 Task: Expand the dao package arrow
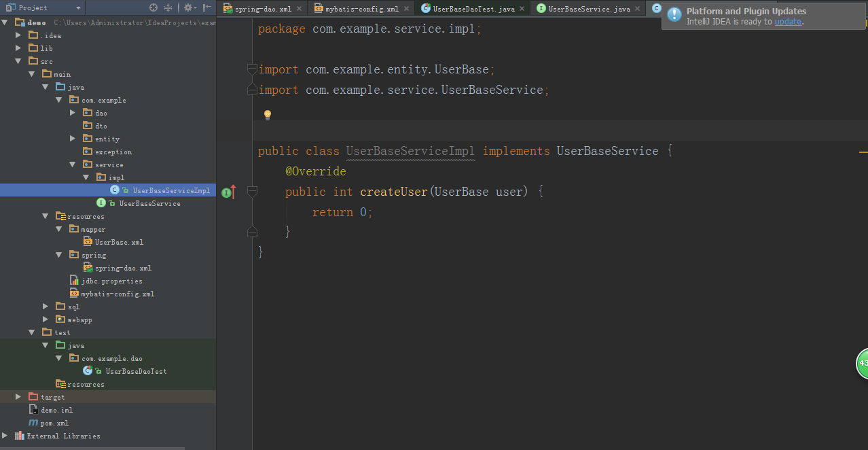pos(73,113)
